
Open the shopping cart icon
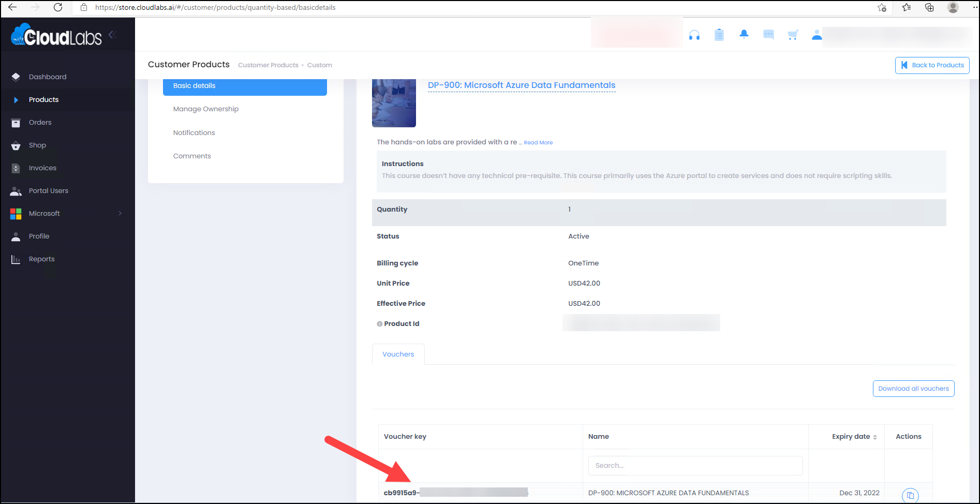793,35
